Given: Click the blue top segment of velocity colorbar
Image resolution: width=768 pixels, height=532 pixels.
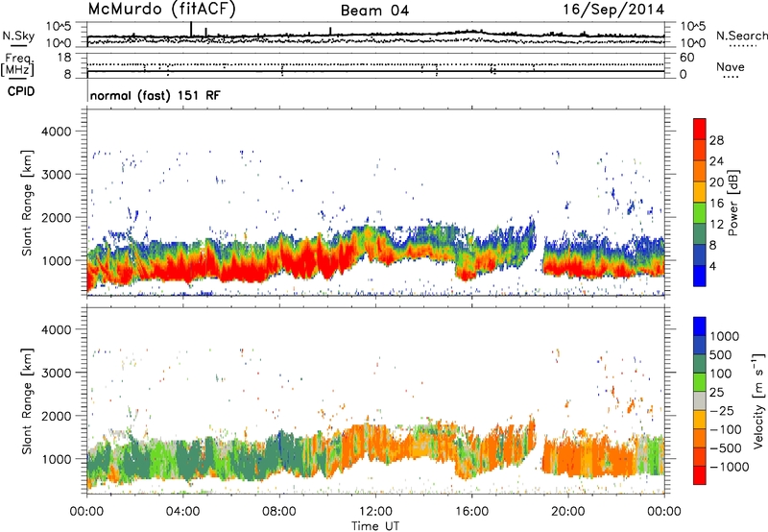Looking at the screenshot, I should click(x=700, y=326).
